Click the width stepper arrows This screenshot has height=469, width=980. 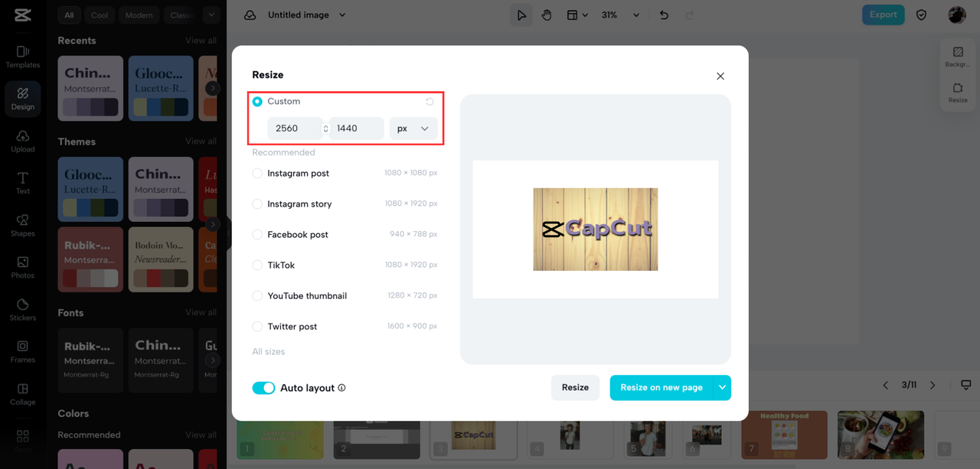pos(325,129)
